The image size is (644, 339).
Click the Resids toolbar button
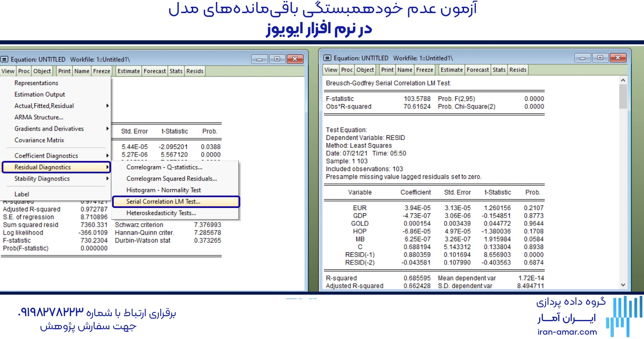tap(194, 71)
